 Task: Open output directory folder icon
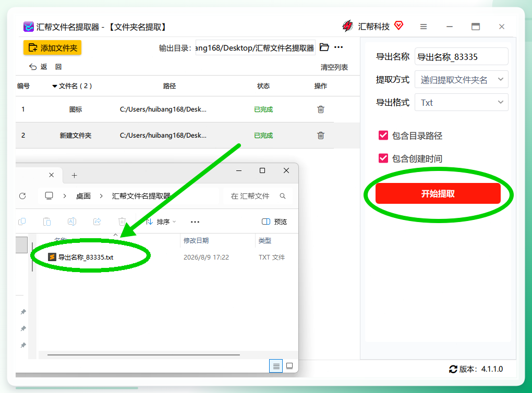pyautogui.click(x=324, y=47)
